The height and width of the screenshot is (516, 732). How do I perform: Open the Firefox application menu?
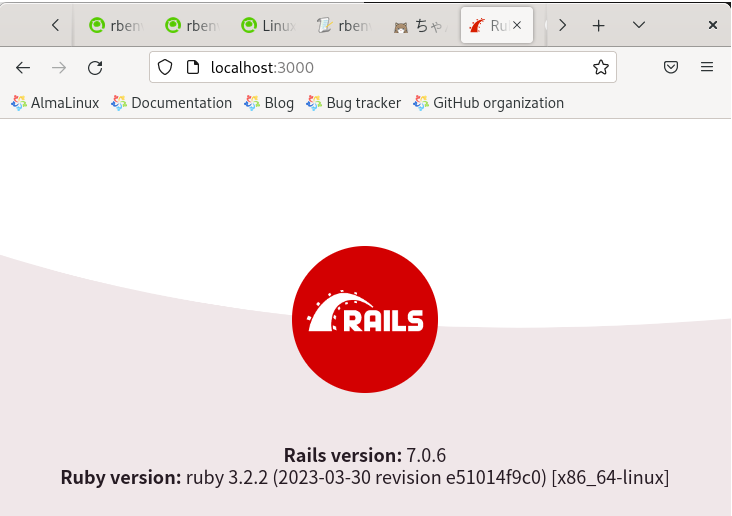tap(707, 67)
